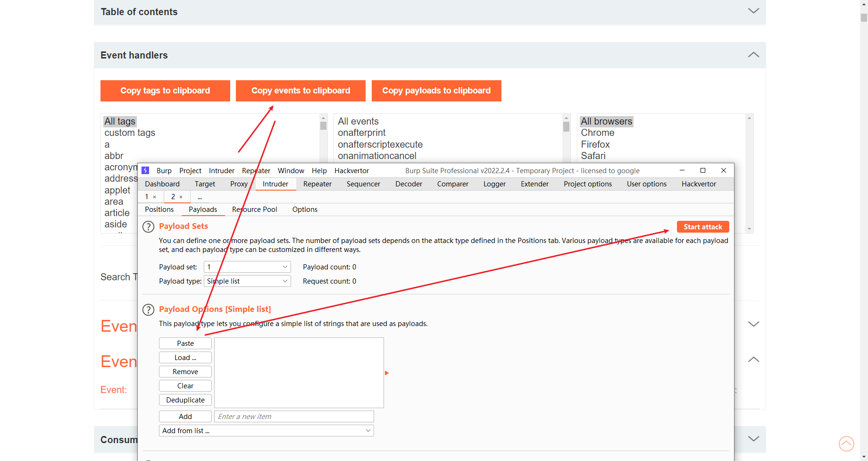Click the Start attack button
Screen dimensions: 868x461
tap(703, 227)
